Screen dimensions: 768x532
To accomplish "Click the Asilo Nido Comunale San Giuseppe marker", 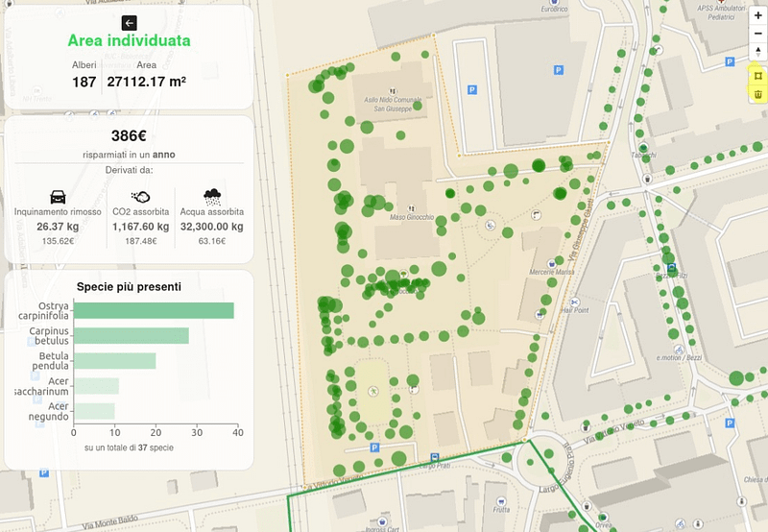I will point(392,91).
